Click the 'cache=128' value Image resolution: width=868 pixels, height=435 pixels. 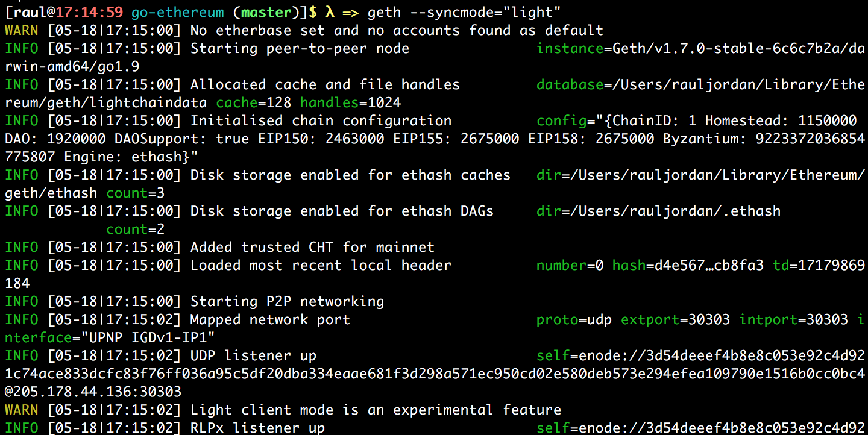(253, 102)
